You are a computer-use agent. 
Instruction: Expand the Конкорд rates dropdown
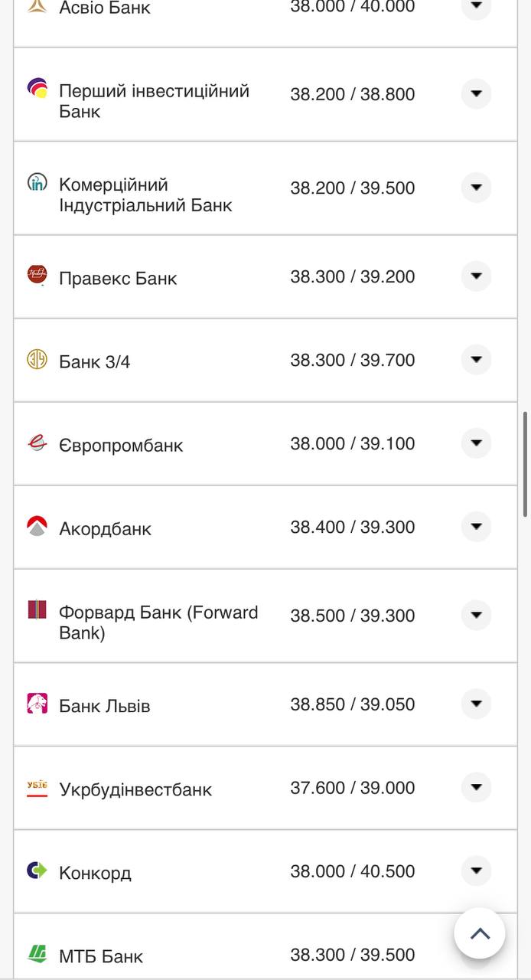(476, 871)
